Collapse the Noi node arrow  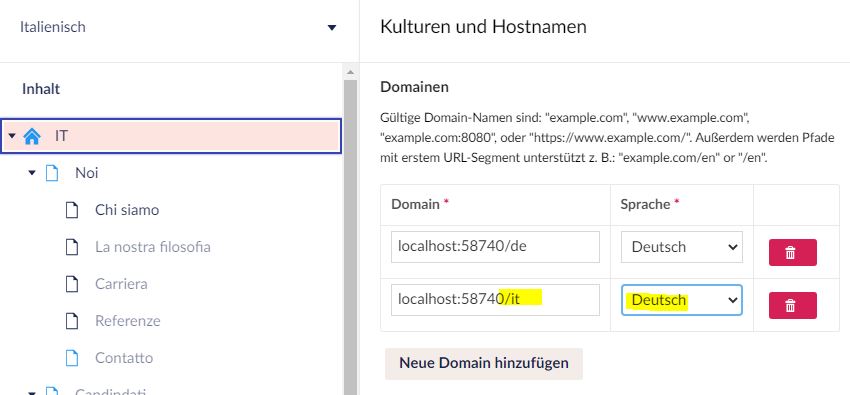point(32,173)
